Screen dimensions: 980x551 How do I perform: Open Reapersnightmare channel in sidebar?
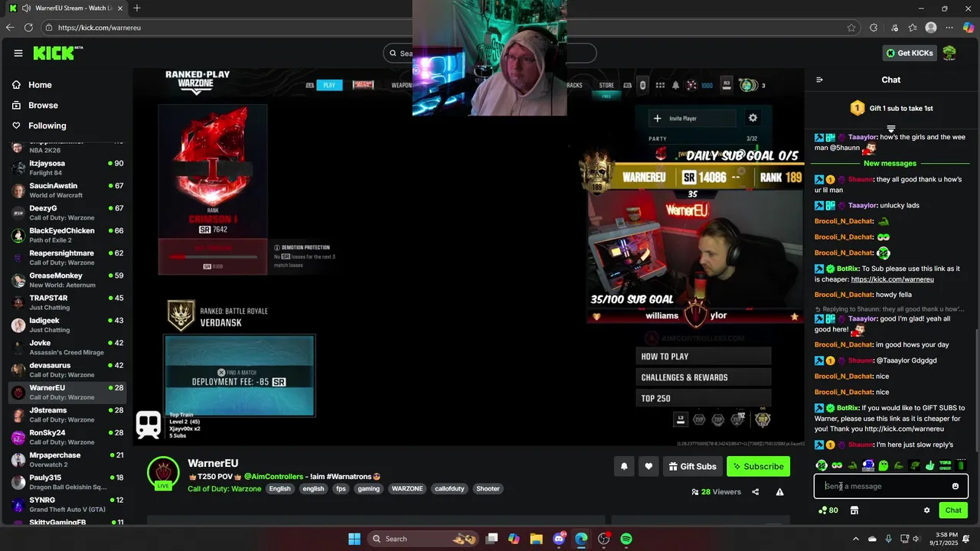click(67, 257)
